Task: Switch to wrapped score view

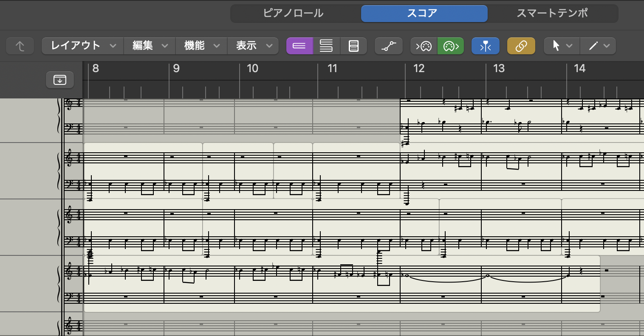Action: pos(326,46)
